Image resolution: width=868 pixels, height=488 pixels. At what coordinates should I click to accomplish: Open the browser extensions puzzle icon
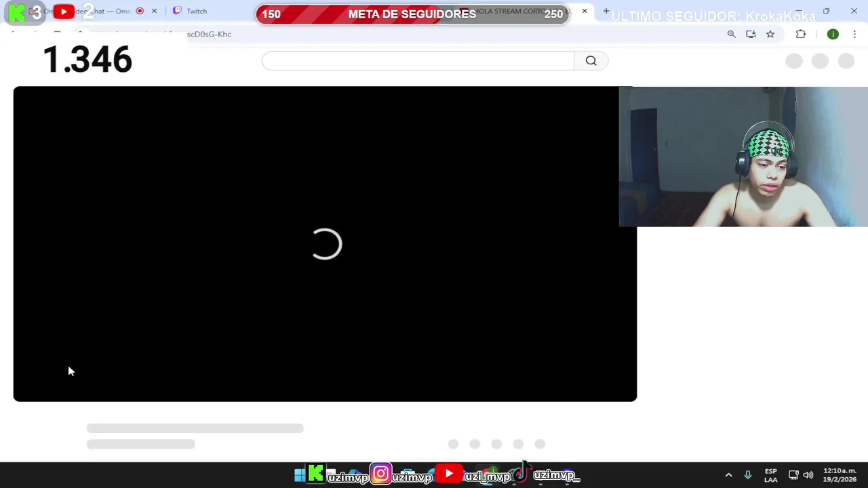[x=801, y=34]
